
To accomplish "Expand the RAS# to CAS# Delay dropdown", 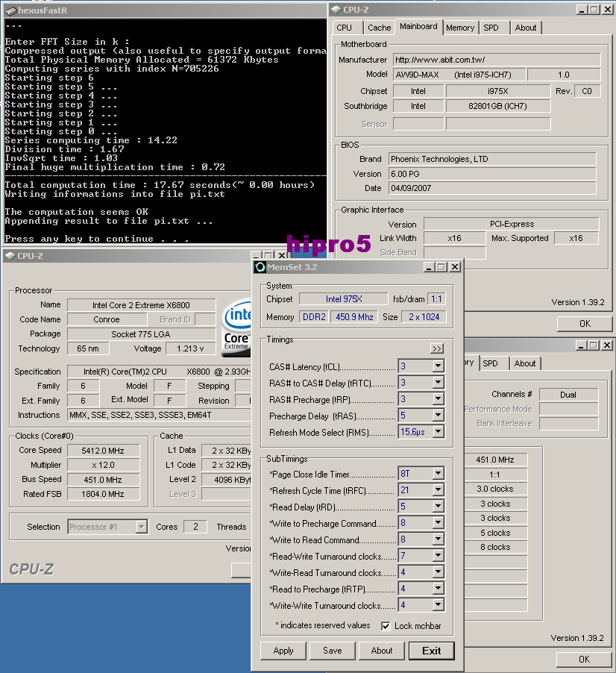I will tap(438, 383).
